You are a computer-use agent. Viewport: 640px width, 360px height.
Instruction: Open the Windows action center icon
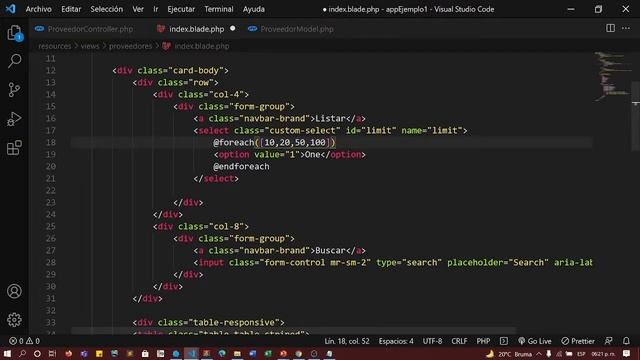pos(627,353)
